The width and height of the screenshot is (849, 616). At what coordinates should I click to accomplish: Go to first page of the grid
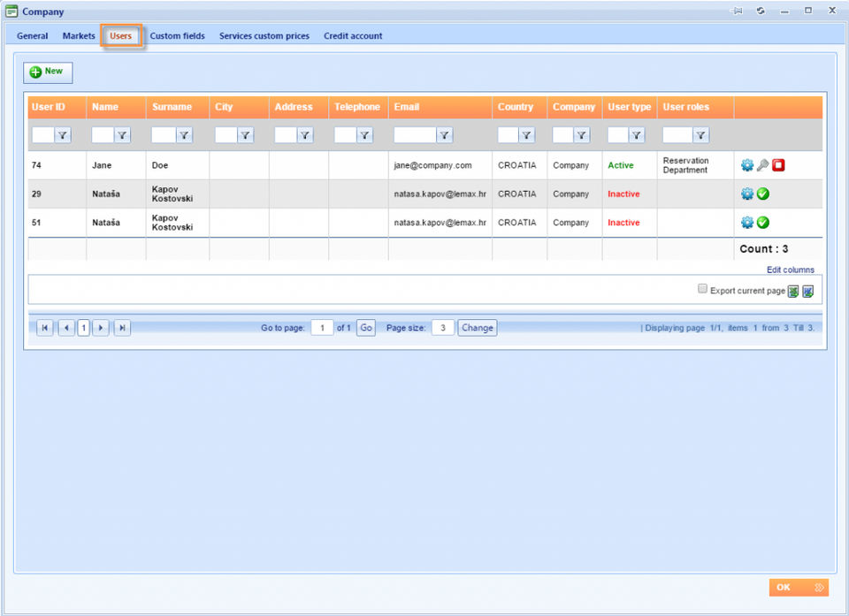pyautogui.click(x=45, y=328)
